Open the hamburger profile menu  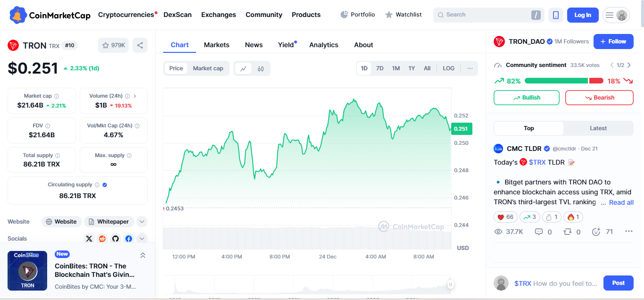pyautogui.click(x=616, y=15)
